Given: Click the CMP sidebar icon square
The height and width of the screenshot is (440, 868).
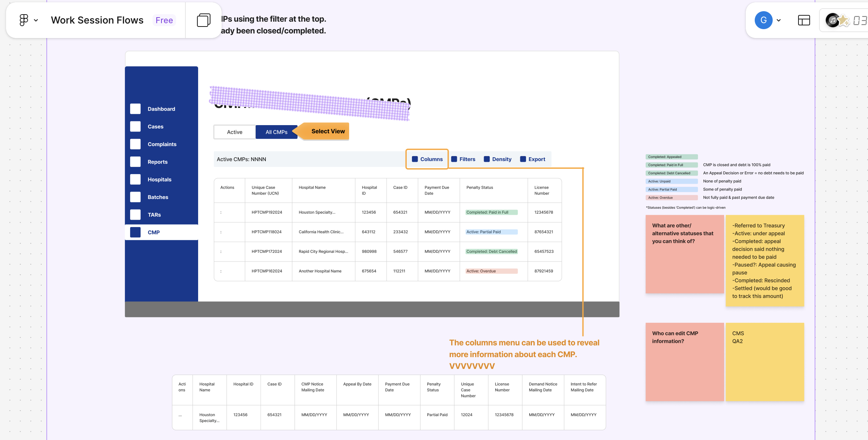Looking at the screenshot, I should [x=135, y=232].
